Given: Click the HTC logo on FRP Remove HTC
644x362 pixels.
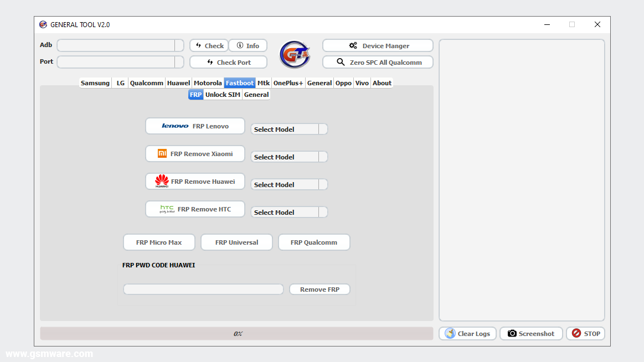Looking at the screenshot, I should pyautogui.click(x=166, y=209).
